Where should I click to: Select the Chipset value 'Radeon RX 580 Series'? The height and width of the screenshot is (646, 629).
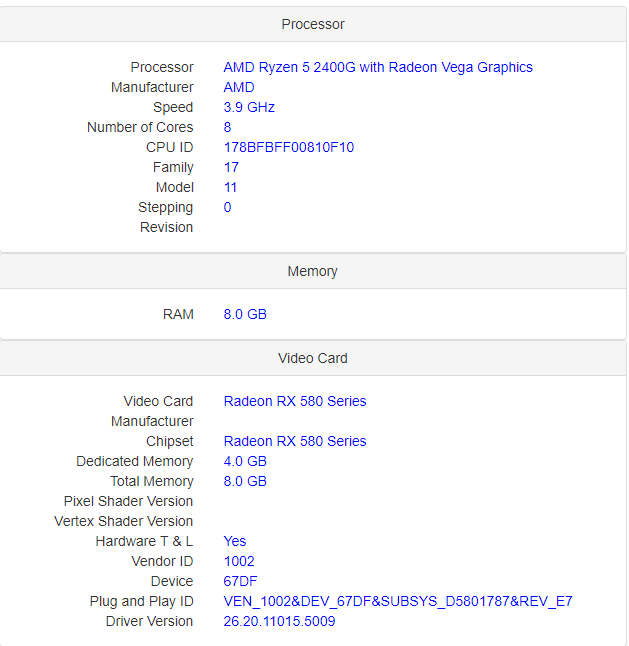tap(295, 441)
